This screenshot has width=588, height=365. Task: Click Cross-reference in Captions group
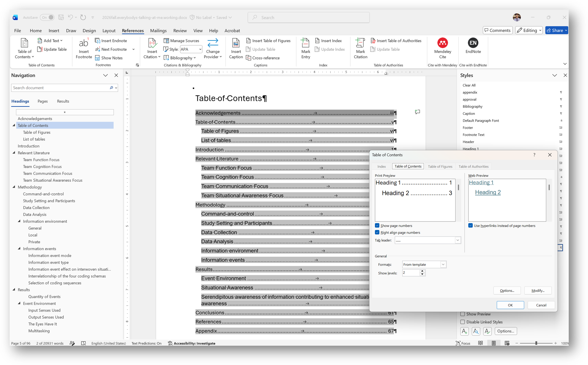pos(263,58)
